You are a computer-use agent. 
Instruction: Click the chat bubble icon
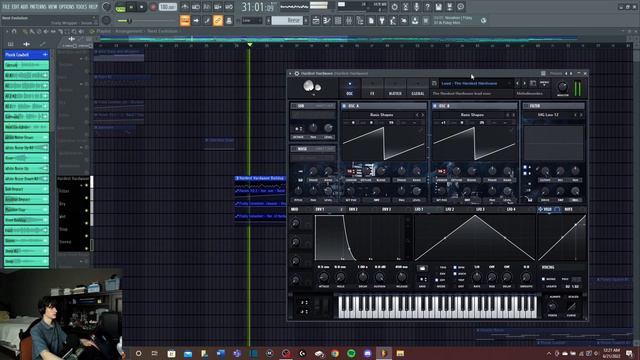460,7
